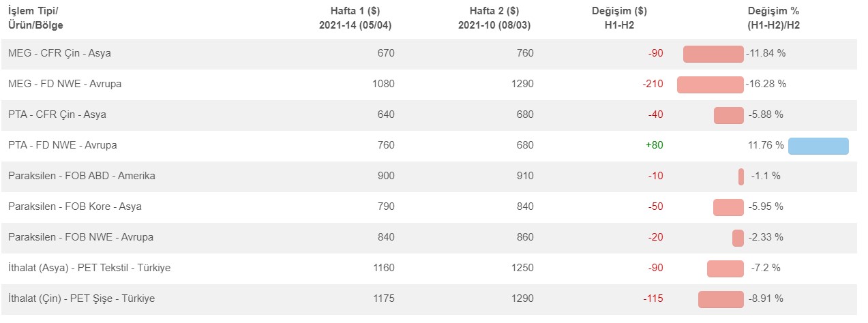Click the 1175 value in Hafta 1 column

pyautogui.click(x=384, y=298)
